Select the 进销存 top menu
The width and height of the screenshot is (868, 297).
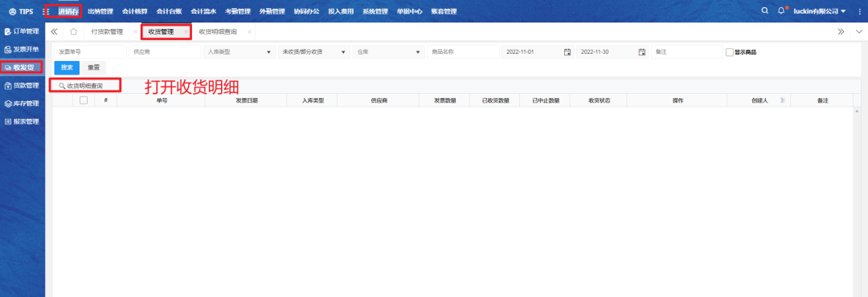tap(68, 11)
